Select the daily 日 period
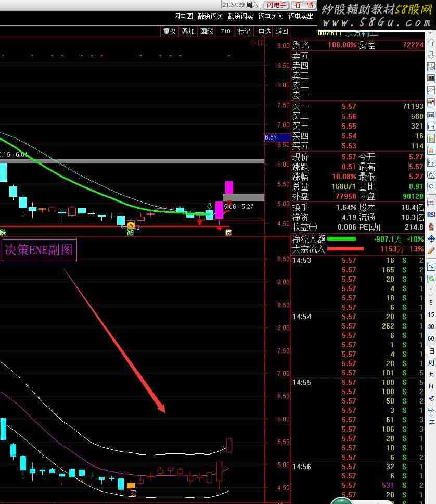 (x=431, y=351)
